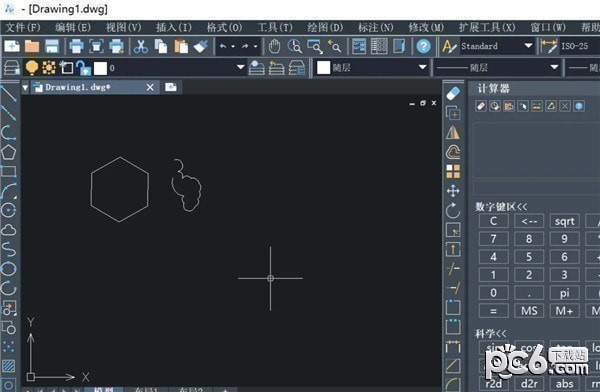Viewport: 600px width, 392px height.
Task: Click calculator sqrt button
Action: click(565, 221)
